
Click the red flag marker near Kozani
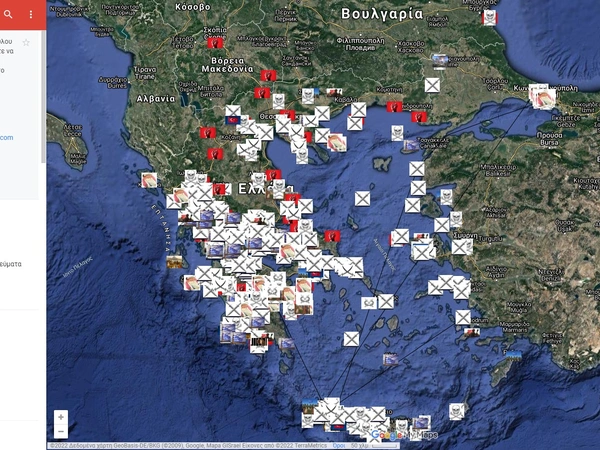point(212,153)
